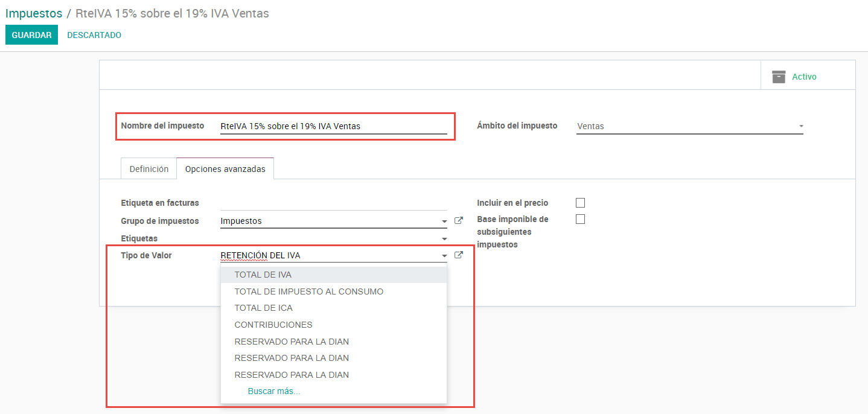
Task: Choose CONTRIBUCIONES from the dropdown options
Action: click(x=273, y=325)
